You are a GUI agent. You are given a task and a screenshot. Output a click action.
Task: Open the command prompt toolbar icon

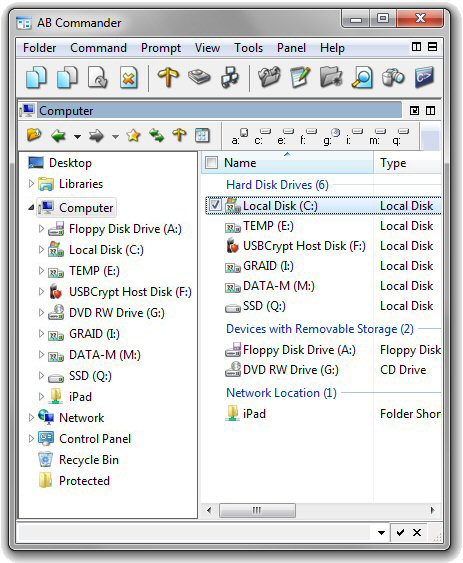[x=424, y=77]
